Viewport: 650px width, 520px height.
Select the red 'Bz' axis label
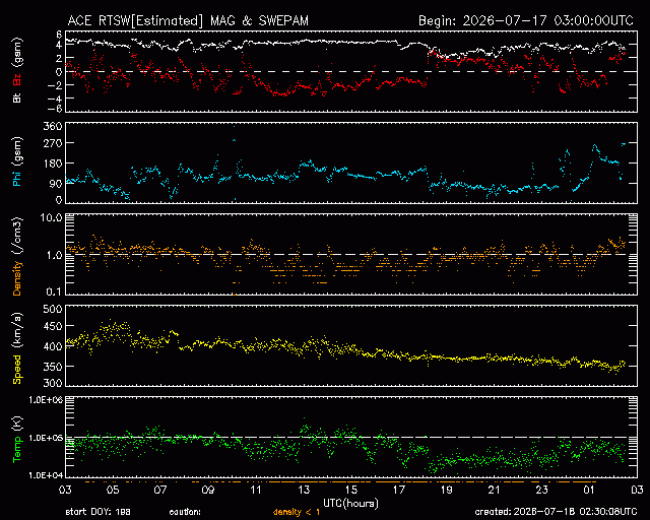(x=17, y=79)
